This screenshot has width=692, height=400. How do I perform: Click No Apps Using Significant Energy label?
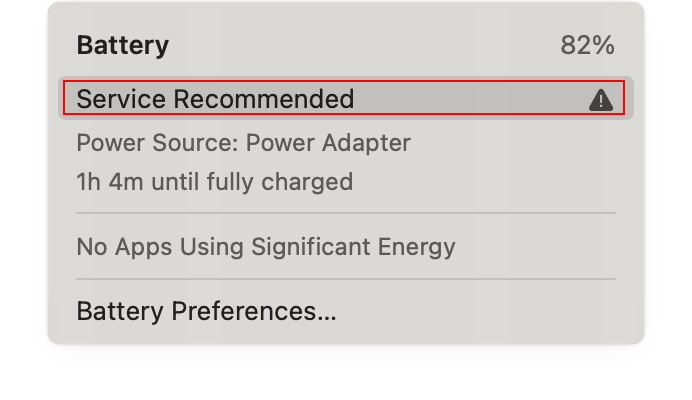coord(265,246)
